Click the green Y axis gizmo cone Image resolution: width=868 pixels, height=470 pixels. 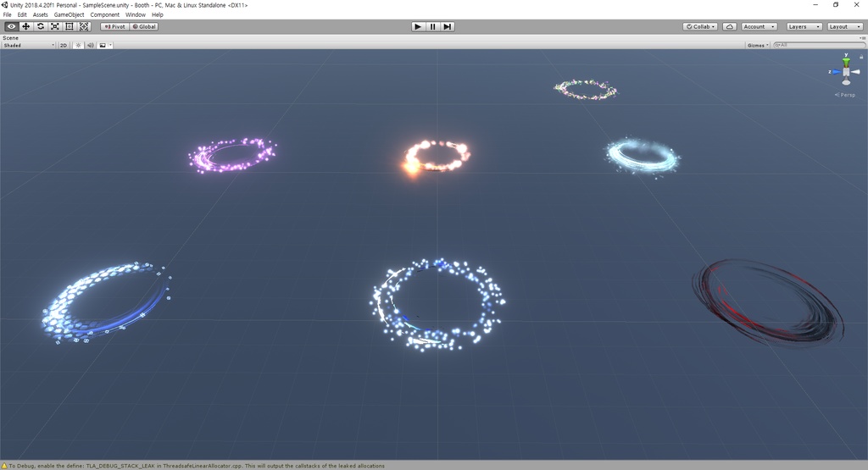846,61
